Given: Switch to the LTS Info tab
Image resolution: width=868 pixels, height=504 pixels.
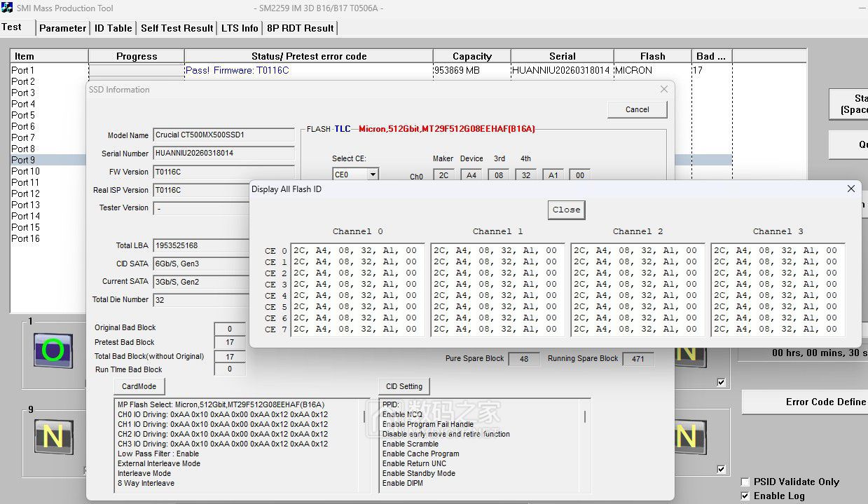Looking at the screenshot, I should [240, 28].
